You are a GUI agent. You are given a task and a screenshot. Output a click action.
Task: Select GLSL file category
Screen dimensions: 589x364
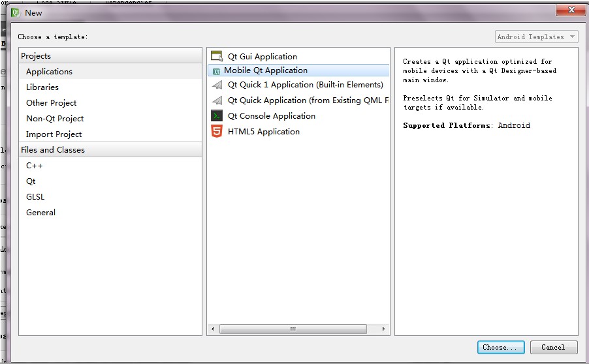110,196
